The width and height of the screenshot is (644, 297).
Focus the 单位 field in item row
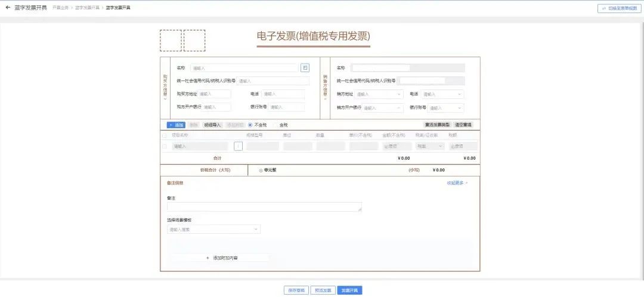[x=298, y=146]
